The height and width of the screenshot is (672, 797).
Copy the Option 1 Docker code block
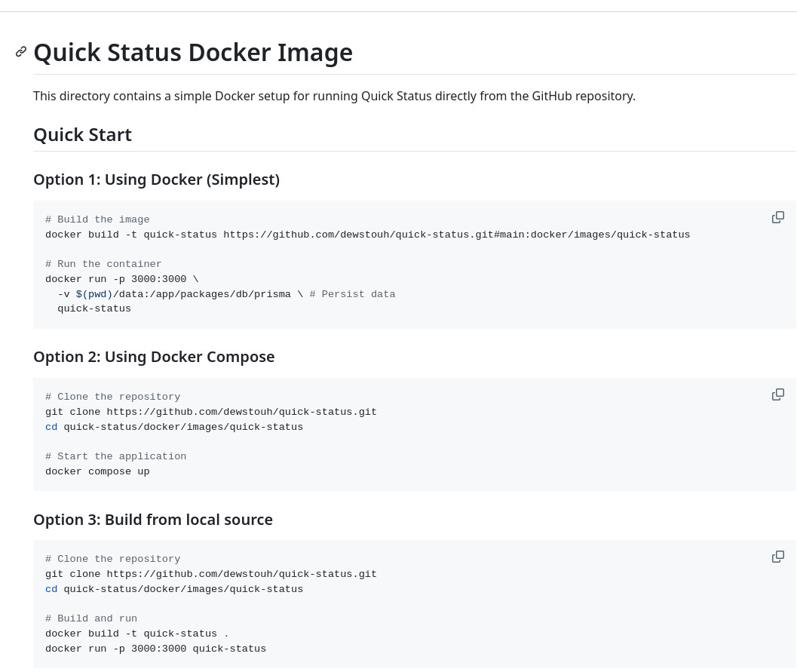pyautogui.click(x=777, y=217)
